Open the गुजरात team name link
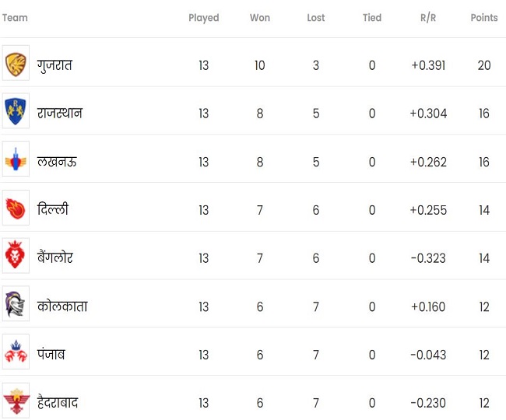Image resolution: width=506 pixels, height=420 pixels. click(x=54, y=66)
